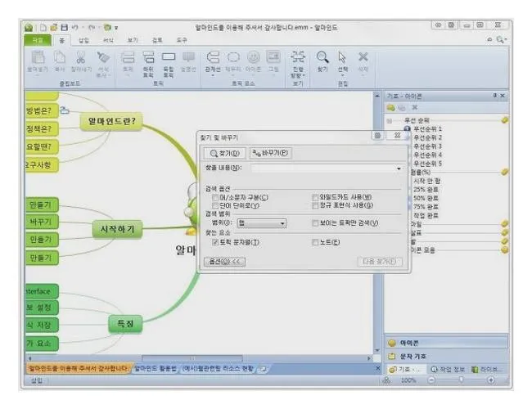Open the 알마인드 활용법 sheet tab
The height and width of the screenshot is (409, 532).
[155, 369]
